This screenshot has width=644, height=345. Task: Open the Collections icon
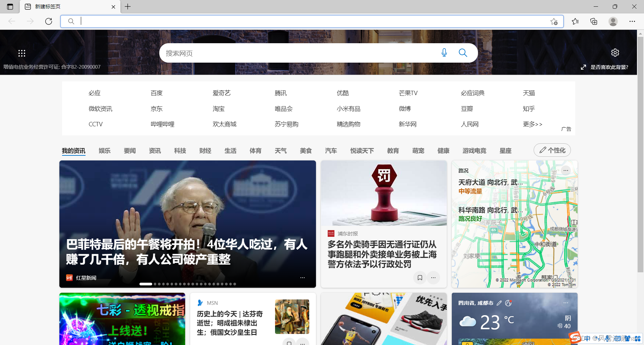(594, 21)
